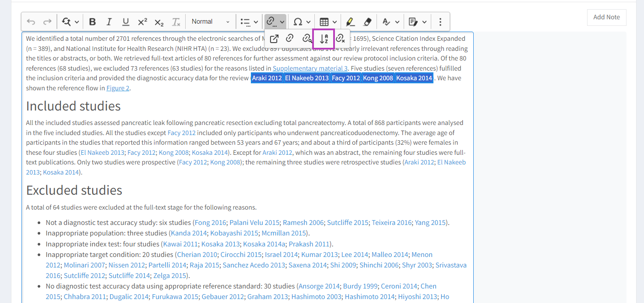Apply superscript formatting

[x=142, y=22]
